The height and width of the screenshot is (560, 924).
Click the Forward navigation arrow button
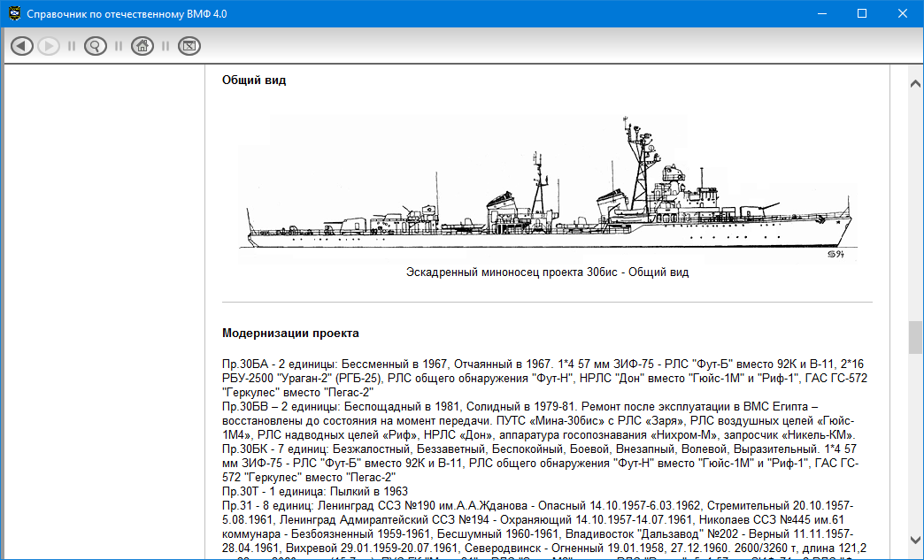[49, 46]
